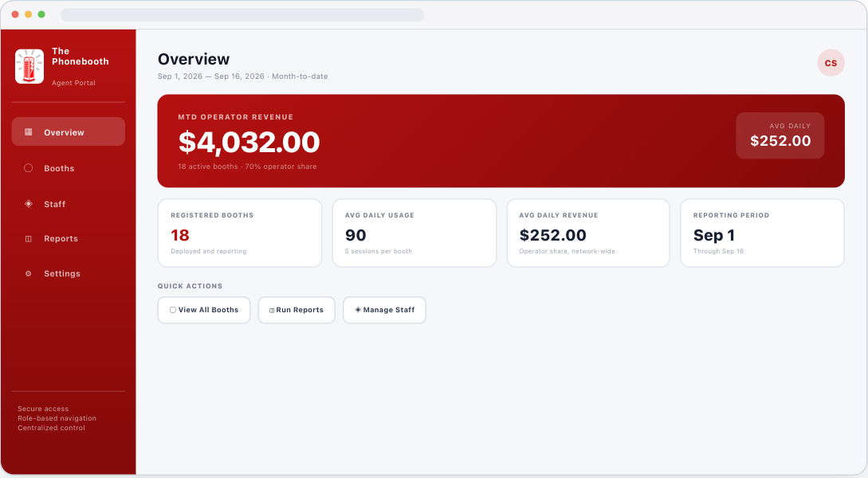Click the AVG DAILY $252.00 badge in banner

click(x=780, y=135)
